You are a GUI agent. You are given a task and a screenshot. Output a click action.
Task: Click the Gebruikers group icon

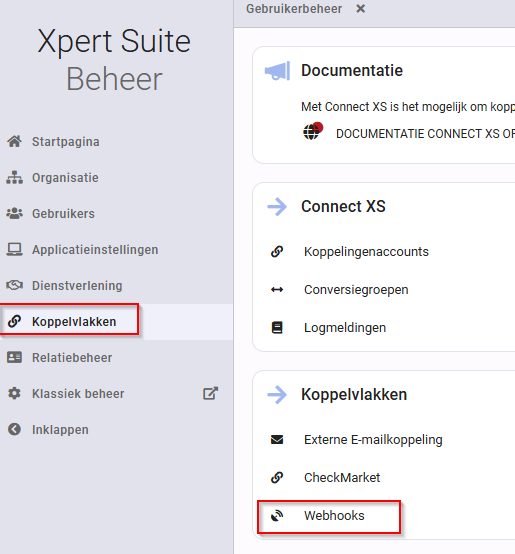(14, 213)
